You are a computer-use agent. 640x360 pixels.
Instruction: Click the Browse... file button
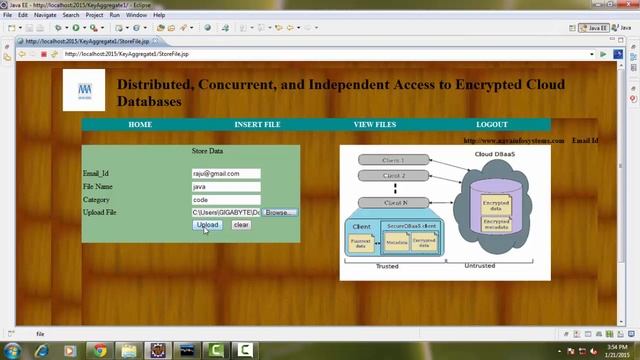[x=280, y=213]
